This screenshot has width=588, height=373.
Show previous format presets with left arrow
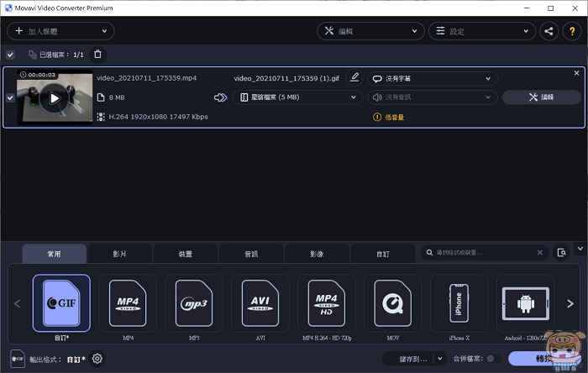[18, 303]
